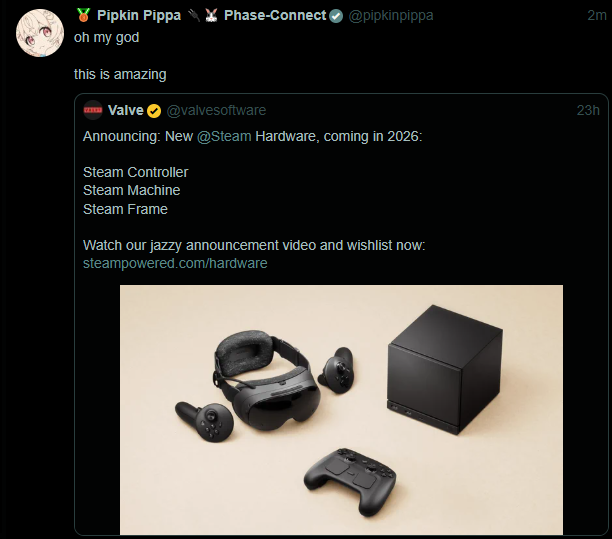The width and height of the screenshot is (612, 539).
Task: Click the Pipkin Pippa display name
Action: pos(137,15)
